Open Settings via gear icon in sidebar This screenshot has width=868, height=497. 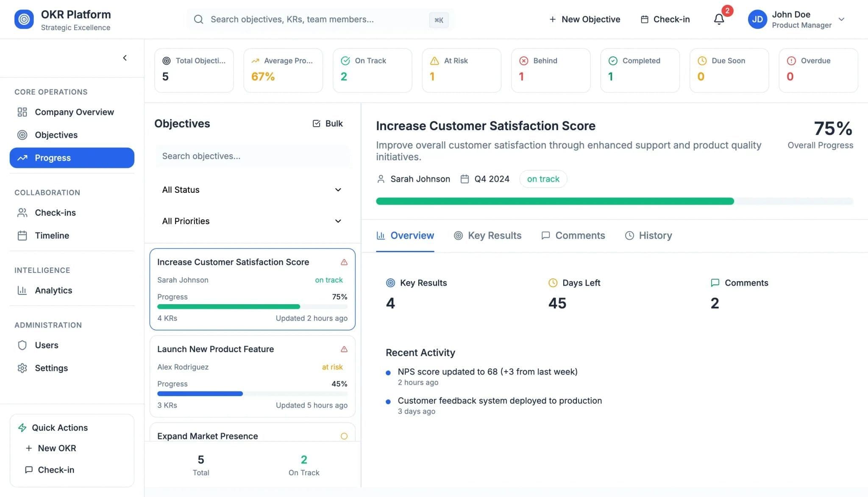22,368
